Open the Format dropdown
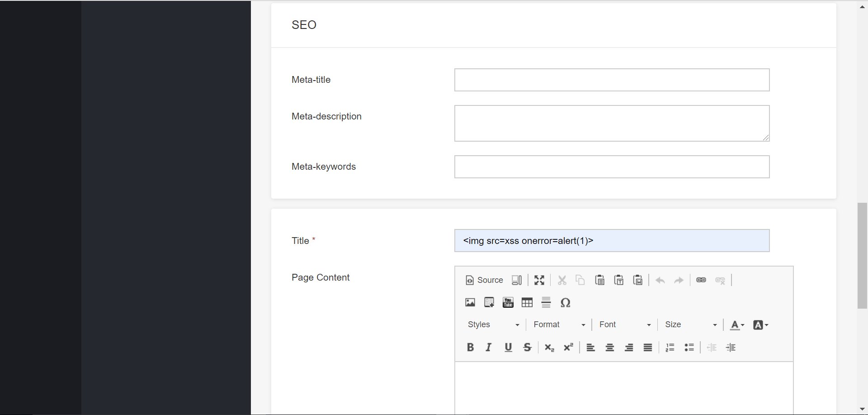The width and height of the screenshot is (868, 415). click(559, 324)
